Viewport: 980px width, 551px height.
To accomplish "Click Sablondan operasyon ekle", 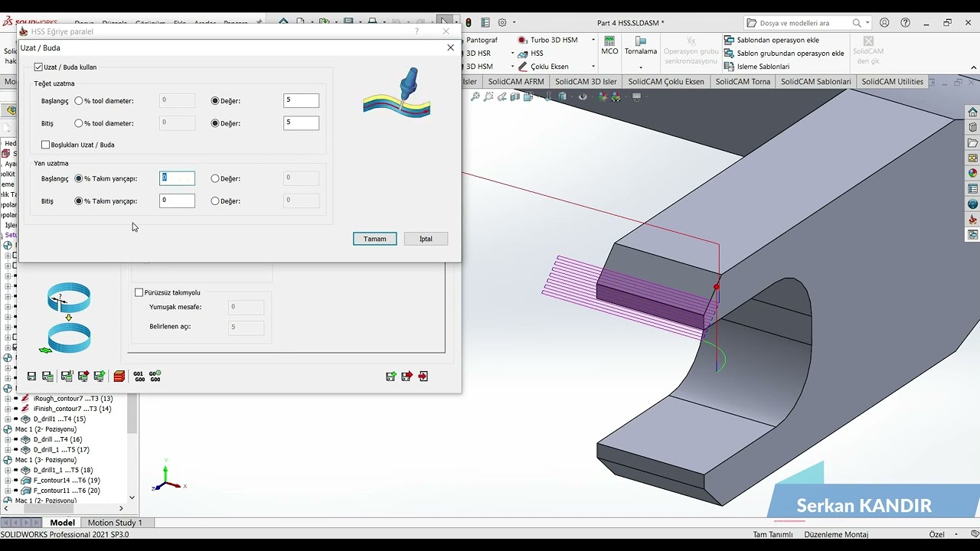I will pos(772,40).
